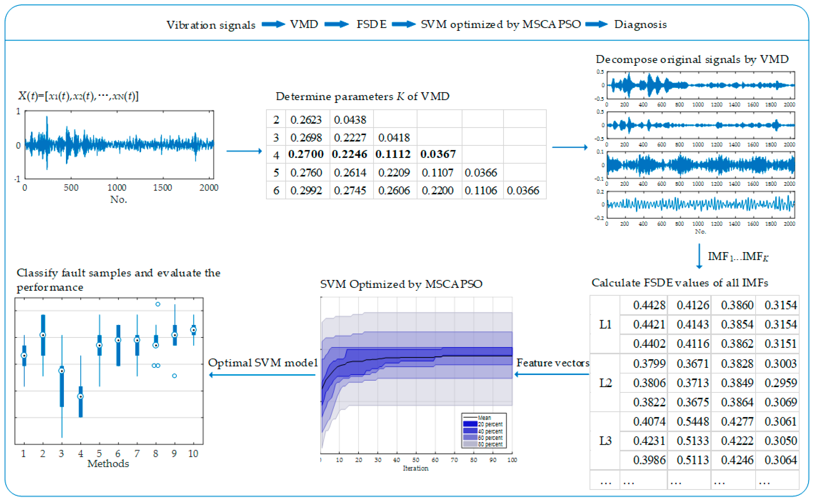Click the Feature vectors arrow
The height and width of the screenshot is (504, 814).
tap(552, 374)
